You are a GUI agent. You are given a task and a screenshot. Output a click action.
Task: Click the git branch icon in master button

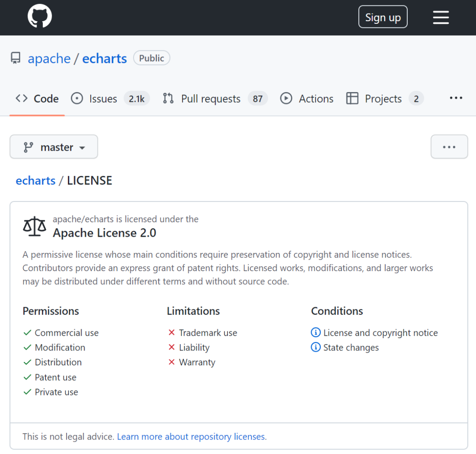tap(28, 147)
